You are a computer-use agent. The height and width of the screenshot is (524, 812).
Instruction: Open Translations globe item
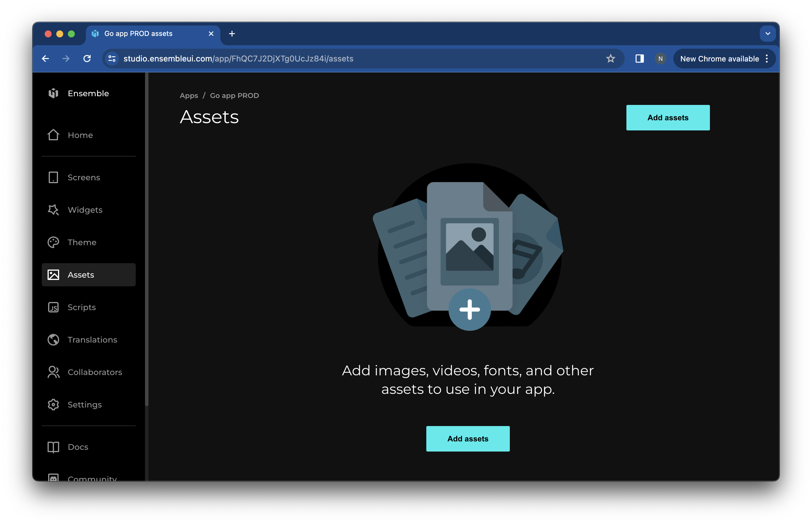coord(92,340)
